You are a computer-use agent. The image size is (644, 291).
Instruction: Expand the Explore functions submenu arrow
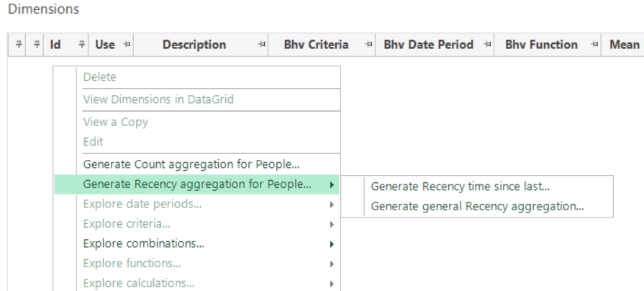click(x=331, y=264)
